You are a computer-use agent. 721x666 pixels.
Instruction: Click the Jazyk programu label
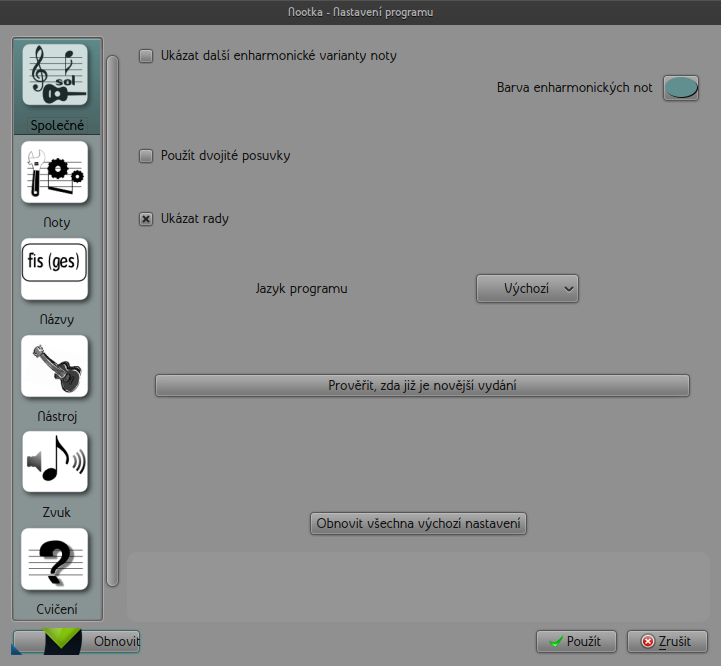[302, 289]
